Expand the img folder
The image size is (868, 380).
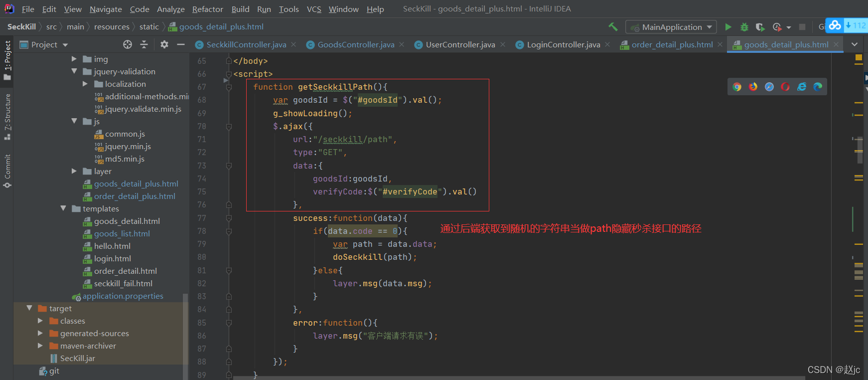[74, 59]
